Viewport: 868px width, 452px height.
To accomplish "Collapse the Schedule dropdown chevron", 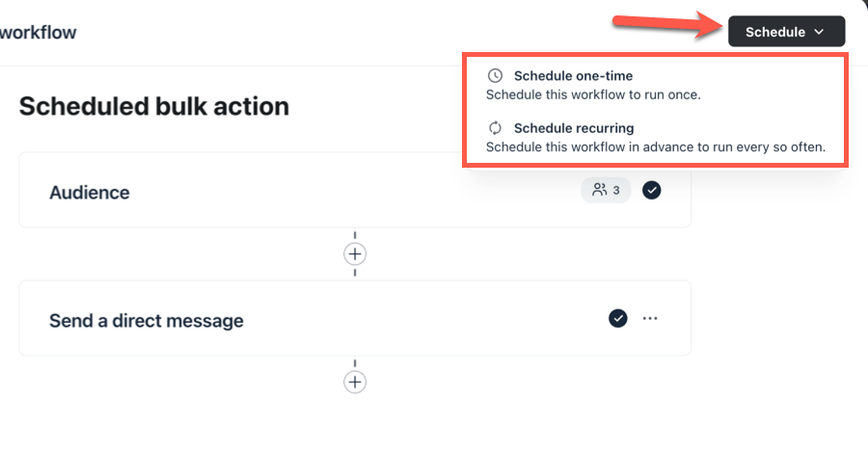I will tap(819, 32).
